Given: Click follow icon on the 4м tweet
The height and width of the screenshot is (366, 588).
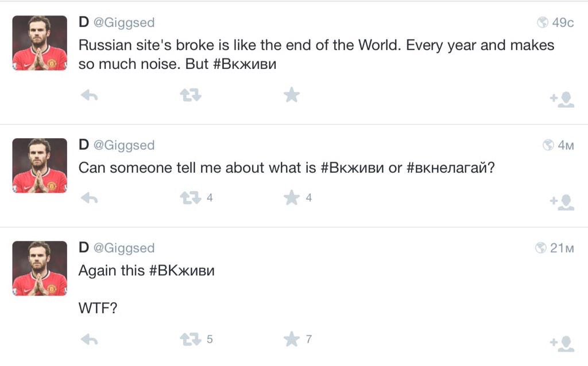Looking at the screenshot, I should coord(562,203).
